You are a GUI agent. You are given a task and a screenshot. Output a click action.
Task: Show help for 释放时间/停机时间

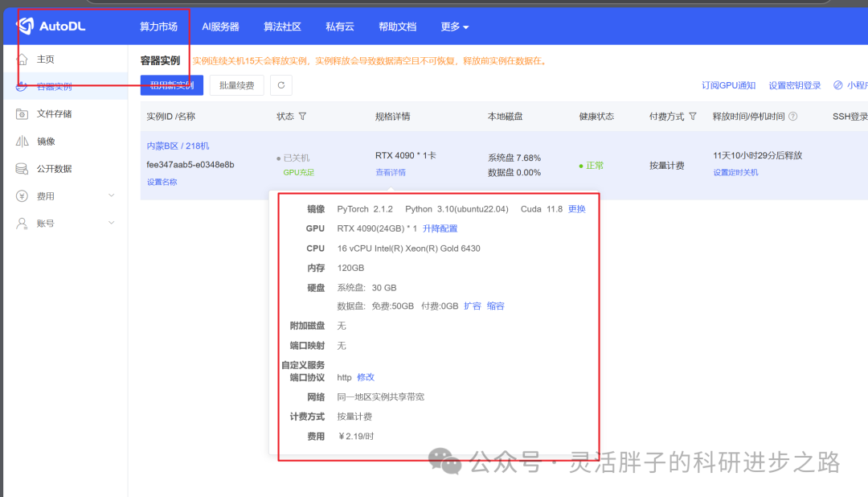[792, 117]
